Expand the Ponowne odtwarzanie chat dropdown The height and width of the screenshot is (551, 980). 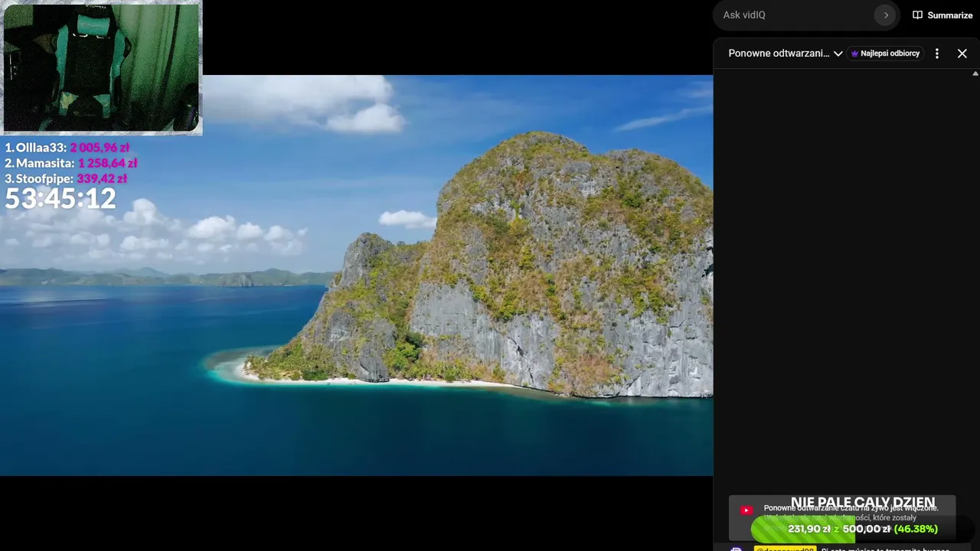coord(786,54)
